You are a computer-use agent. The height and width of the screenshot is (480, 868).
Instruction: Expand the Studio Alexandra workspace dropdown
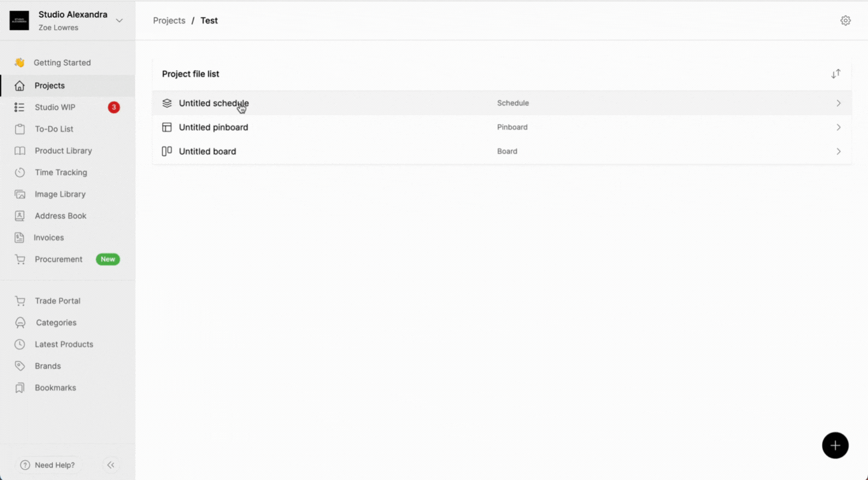click(119, 21)
